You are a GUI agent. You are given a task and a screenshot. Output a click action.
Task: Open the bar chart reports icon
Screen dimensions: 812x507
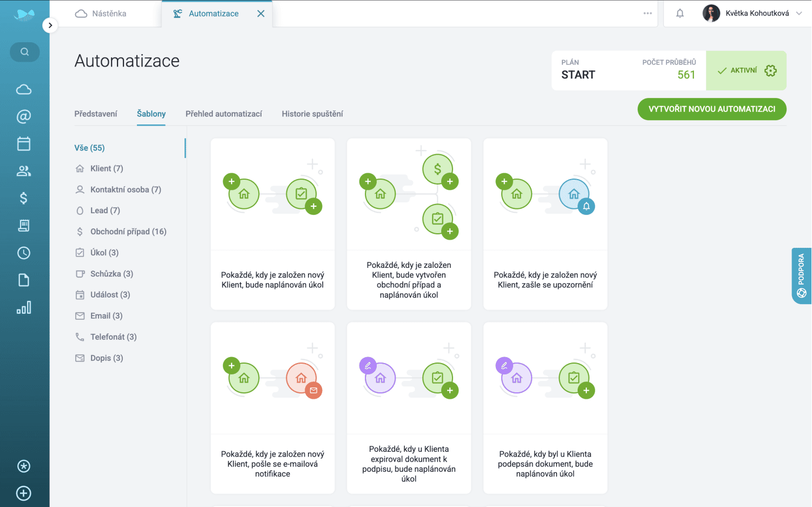pos(24,307)
